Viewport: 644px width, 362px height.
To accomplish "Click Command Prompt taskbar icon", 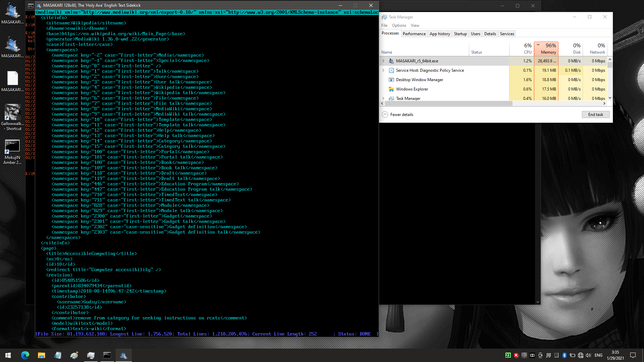I will 107,355.
